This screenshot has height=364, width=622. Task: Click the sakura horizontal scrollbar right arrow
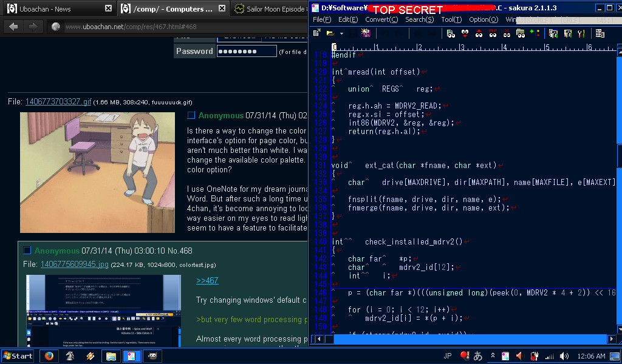[x=611, y=339]
